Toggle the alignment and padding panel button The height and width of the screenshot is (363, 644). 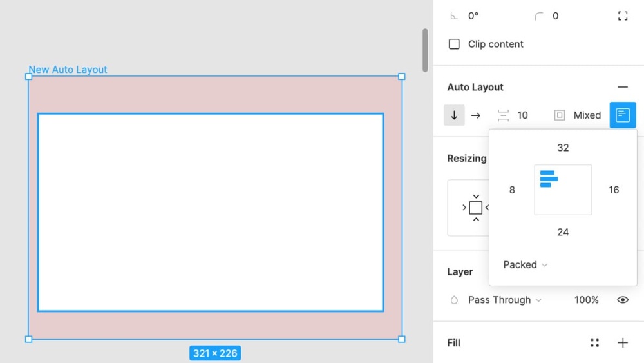[x=622, y=115]
